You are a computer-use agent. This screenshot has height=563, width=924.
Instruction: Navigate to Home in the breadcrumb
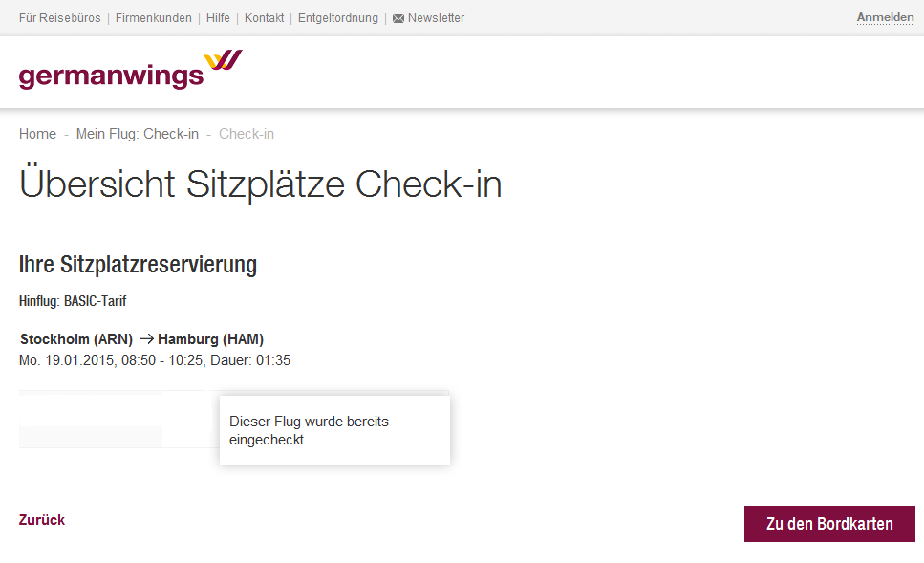click(x=37, y=134)
